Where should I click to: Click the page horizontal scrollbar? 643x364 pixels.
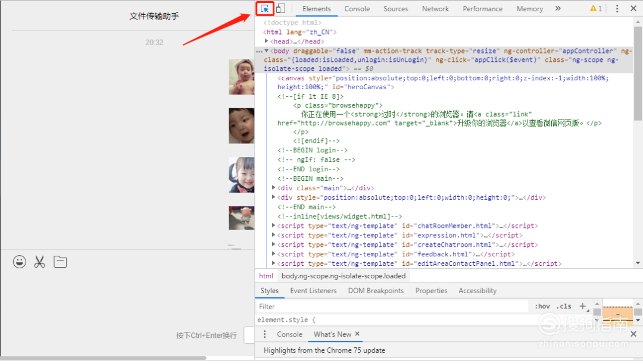(104, 358)
